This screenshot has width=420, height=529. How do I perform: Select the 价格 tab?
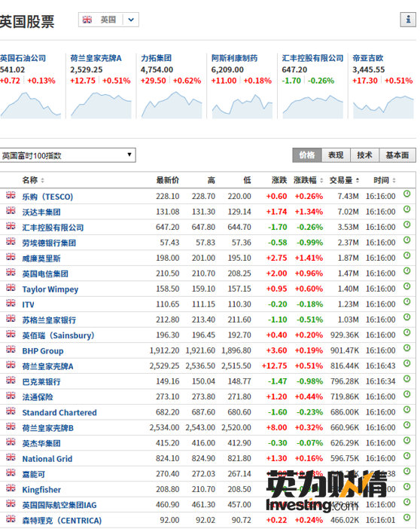point(307,155)
